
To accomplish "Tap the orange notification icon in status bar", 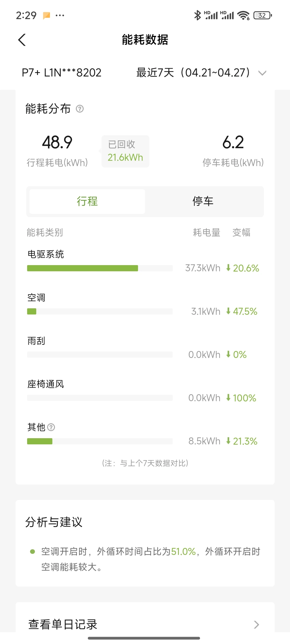I will [x=46, y=16].
